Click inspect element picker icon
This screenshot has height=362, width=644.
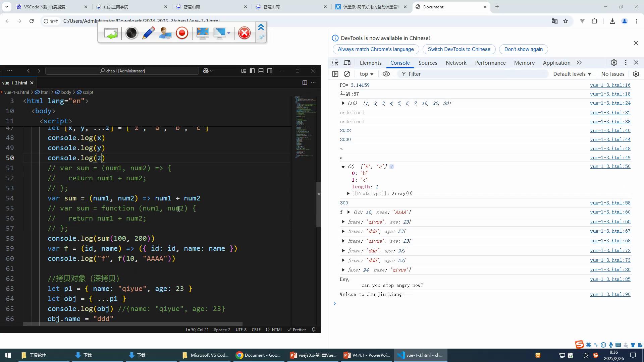pyautogui.click(x=335, y=63)
